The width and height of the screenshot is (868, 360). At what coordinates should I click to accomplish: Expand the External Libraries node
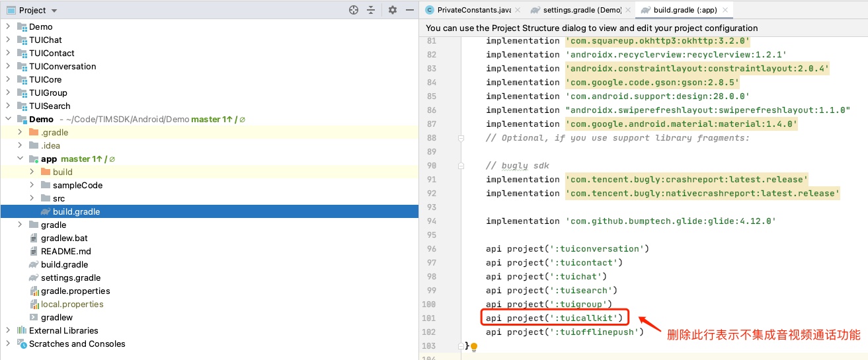pos(8,330)
